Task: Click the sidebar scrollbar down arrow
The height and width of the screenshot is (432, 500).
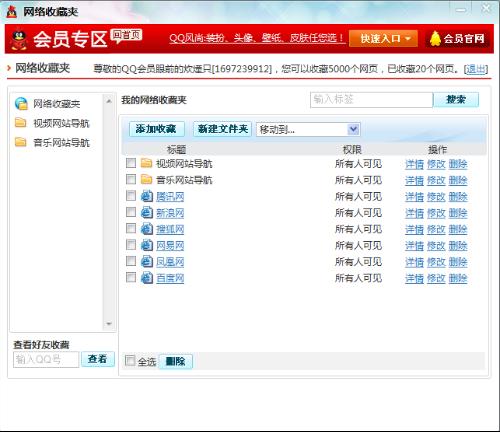Action: pos(109,323)
